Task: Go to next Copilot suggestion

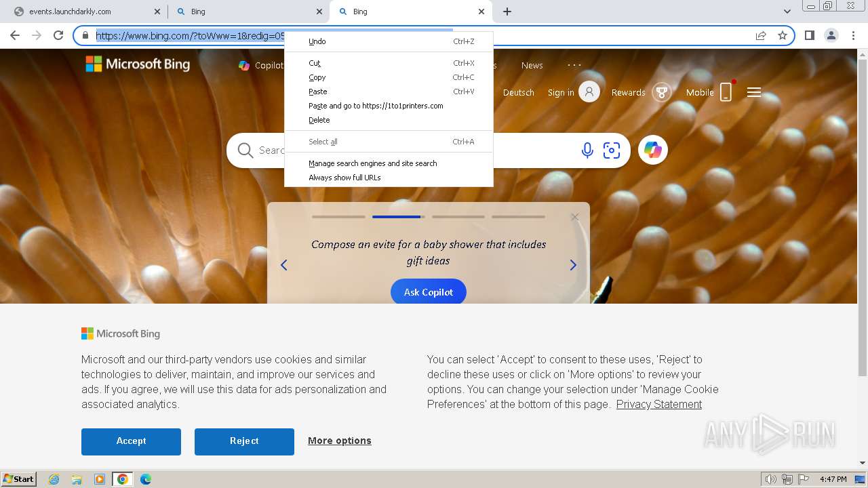Action: coord(573,265)
